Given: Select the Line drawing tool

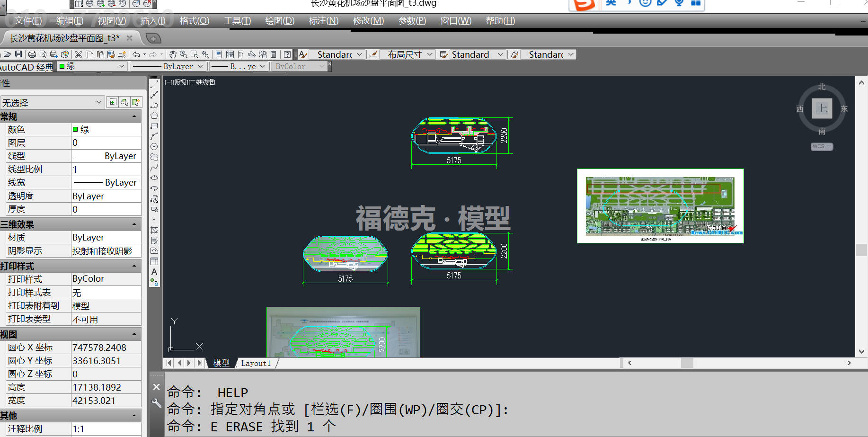Looking at the screenshot, I should pyautogui.click(x=154, y=84).
